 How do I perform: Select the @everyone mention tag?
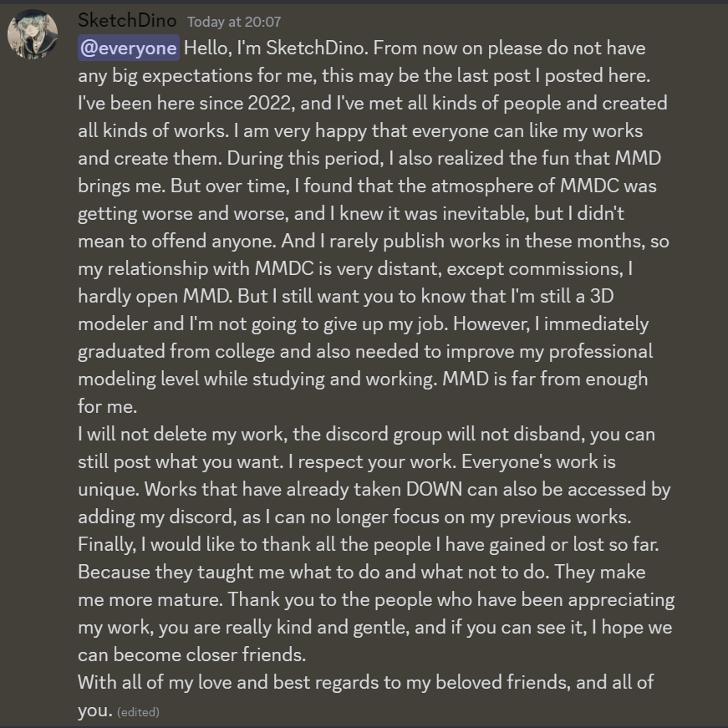click(129, 48)
